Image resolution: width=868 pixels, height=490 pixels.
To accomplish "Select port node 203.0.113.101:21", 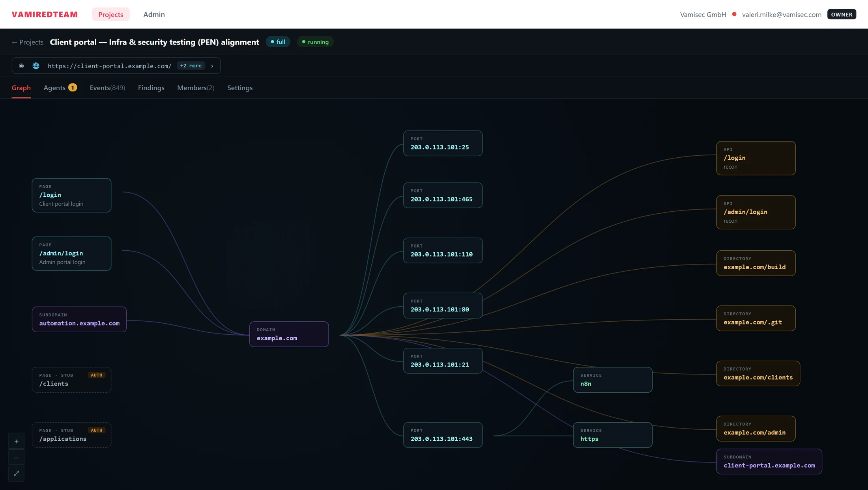I will (443, 361).
